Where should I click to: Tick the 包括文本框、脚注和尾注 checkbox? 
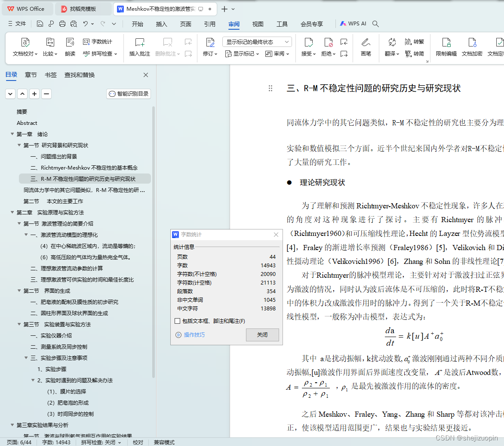click(x=177, y=321)
